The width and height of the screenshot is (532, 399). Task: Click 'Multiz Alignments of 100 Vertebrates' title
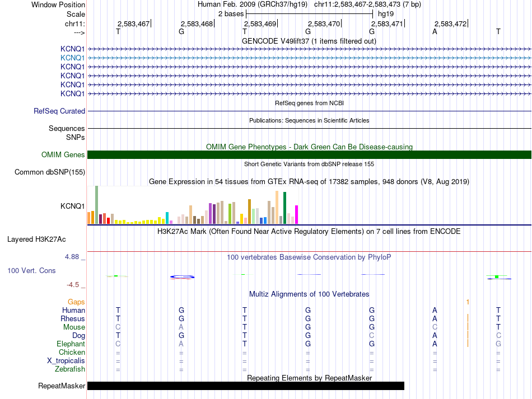pos(309,294)
